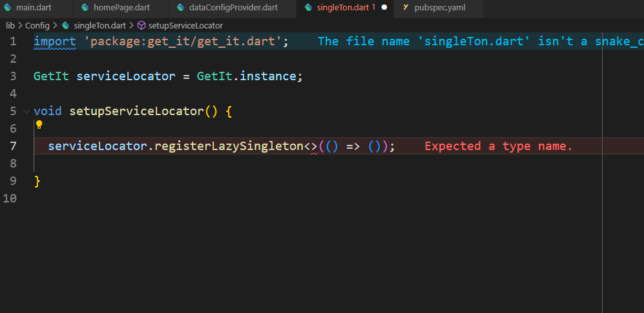This screenshot has width=644, height=313.
Task: Click line number 1 in gutter
Action: [x=13, y=41]
